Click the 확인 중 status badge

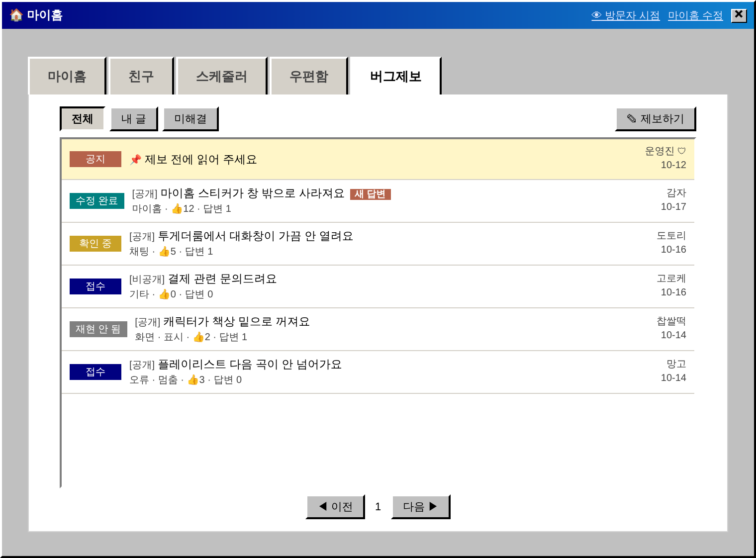tap(95, 244)
